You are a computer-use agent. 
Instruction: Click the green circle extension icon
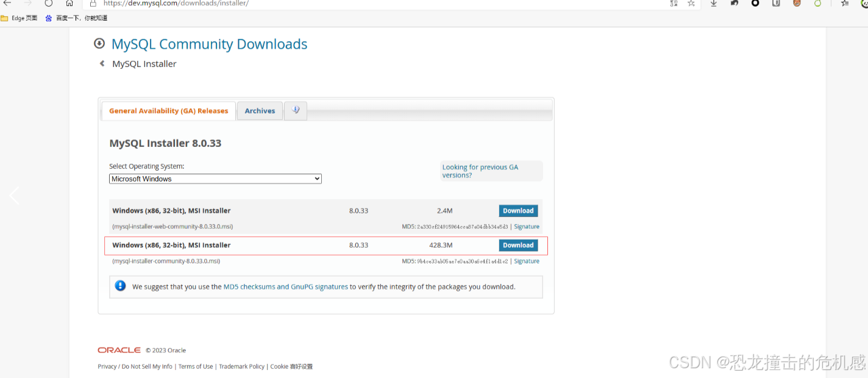[x=818, y=3]
